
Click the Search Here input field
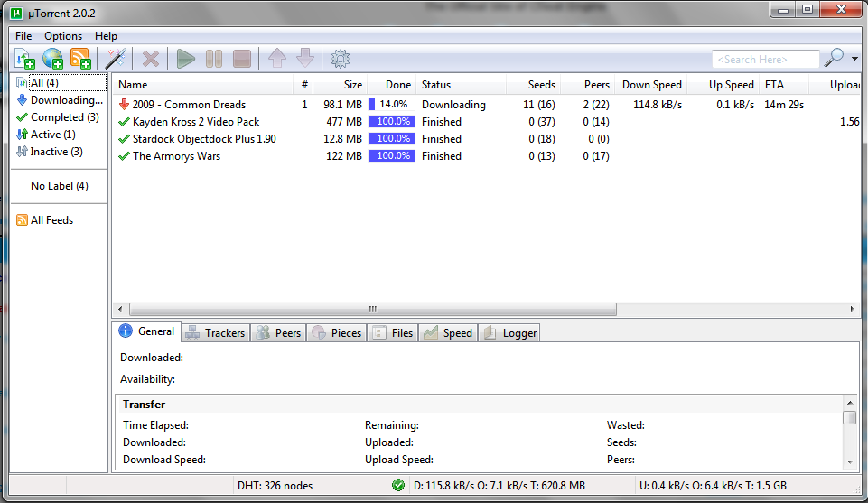766,60
